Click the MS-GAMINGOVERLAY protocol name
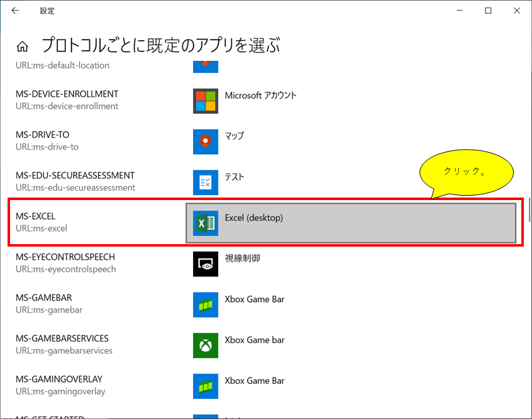The width and height of the screenshot is (532, 419). pyautogui.click(x=59, y=379)
